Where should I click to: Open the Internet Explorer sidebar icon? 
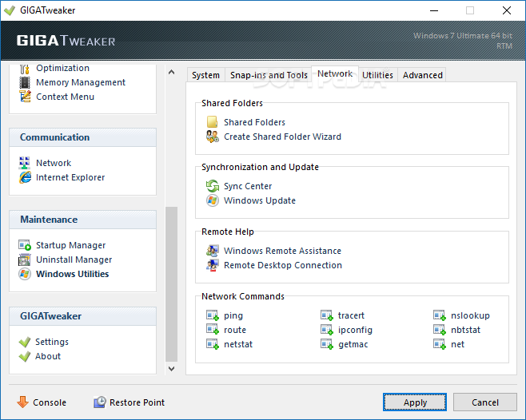pyautogui.click(x=24, y=177)
